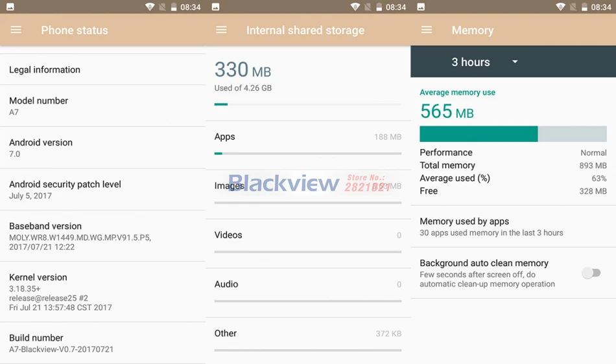Image resolution: width=616 pixels, height=364 pixels.
Task: Open hamburger menu on Memory screen
Action: (427, 30)
